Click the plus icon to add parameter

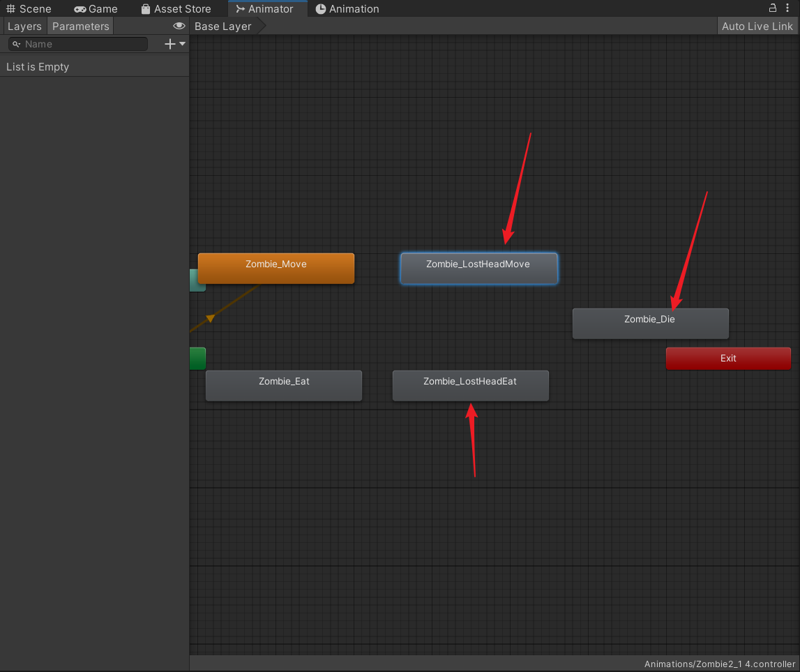[169, 44]
